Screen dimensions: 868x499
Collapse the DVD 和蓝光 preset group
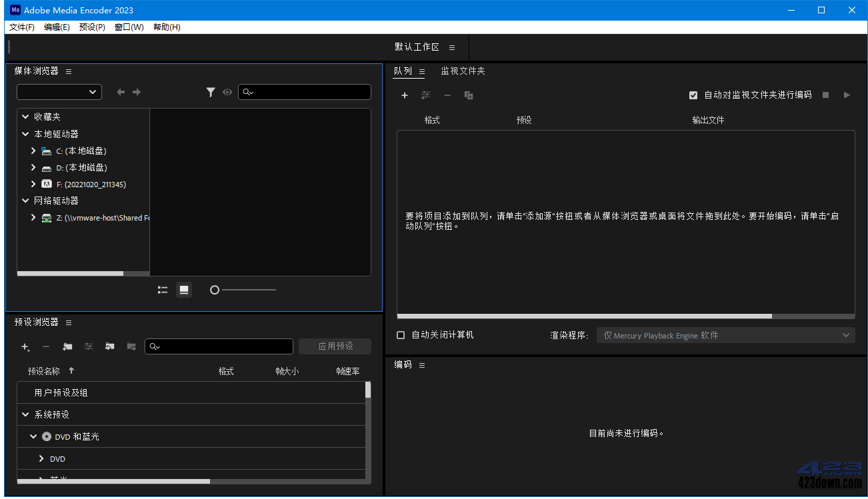32,436
